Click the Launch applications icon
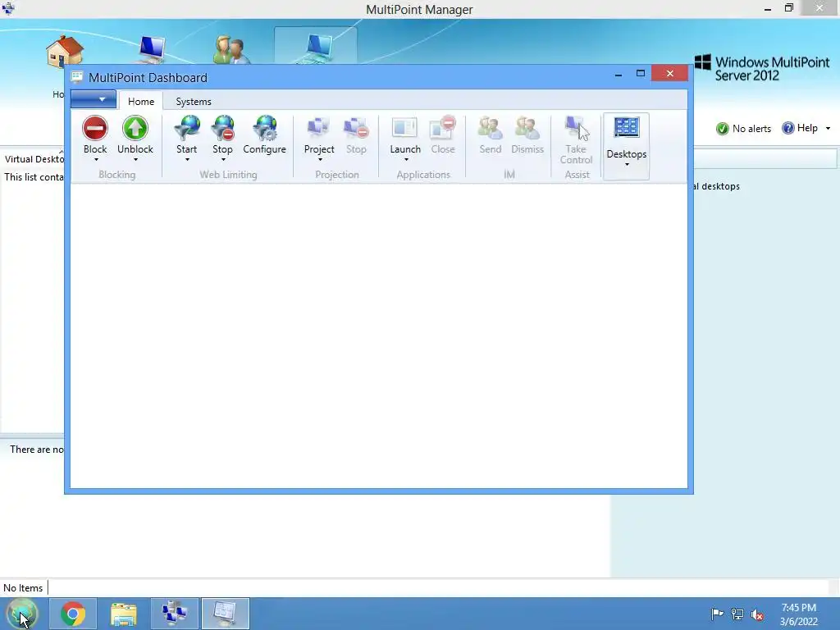Image resolution: width=840 pixels, height=630 pixels. [x=405, y=129]
